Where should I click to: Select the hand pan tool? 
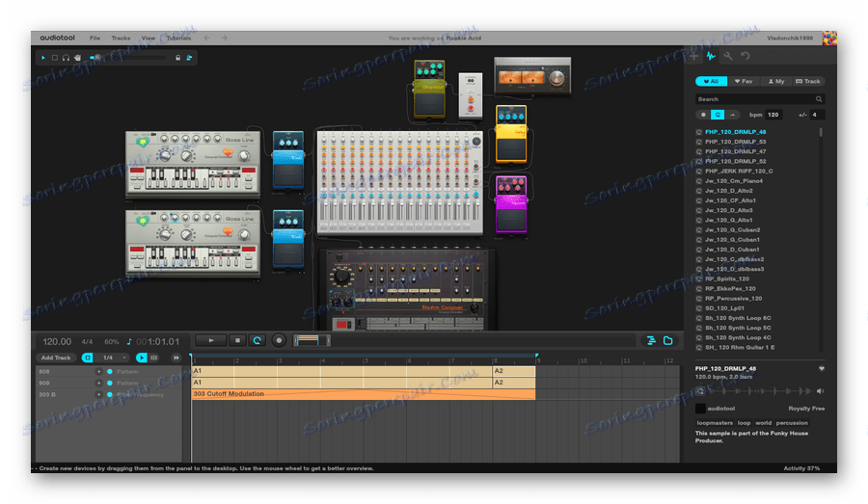click(x=76, y=58)
